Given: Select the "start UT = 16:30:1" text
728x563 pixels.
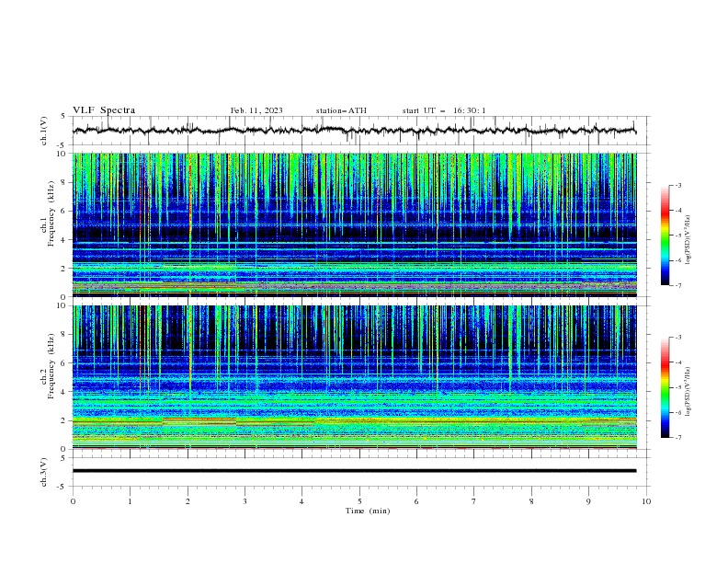Looking at the screenshot, I should coord(444,110).
